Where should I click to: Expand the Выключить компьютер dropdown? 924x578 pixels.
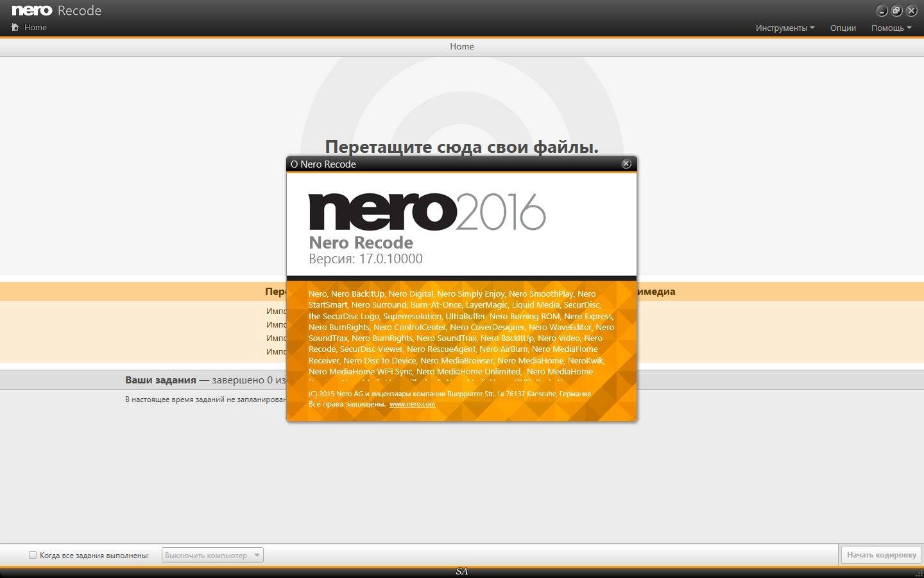[x=212, y=555]
